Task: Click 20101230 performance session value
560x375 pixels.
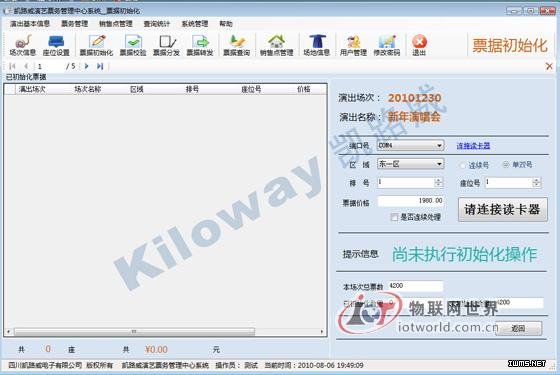Action: coord(415,98)
